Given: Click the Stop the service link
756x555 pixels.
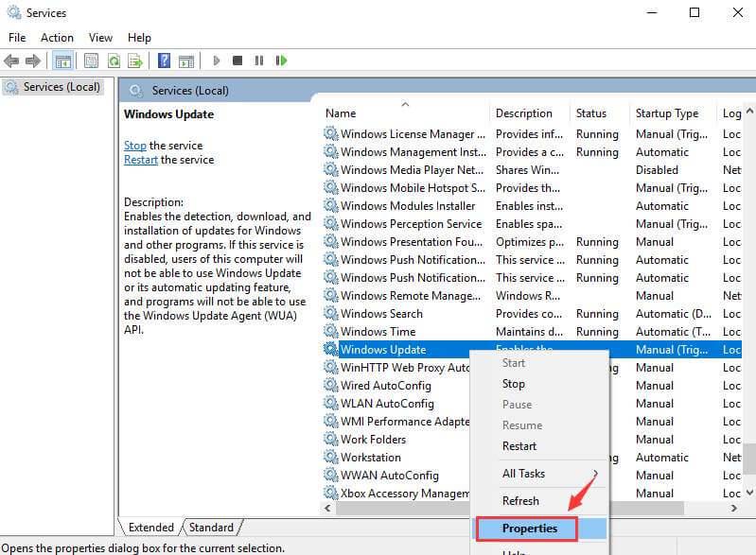Looking at the screenshot, I should (x=135, y=146).
